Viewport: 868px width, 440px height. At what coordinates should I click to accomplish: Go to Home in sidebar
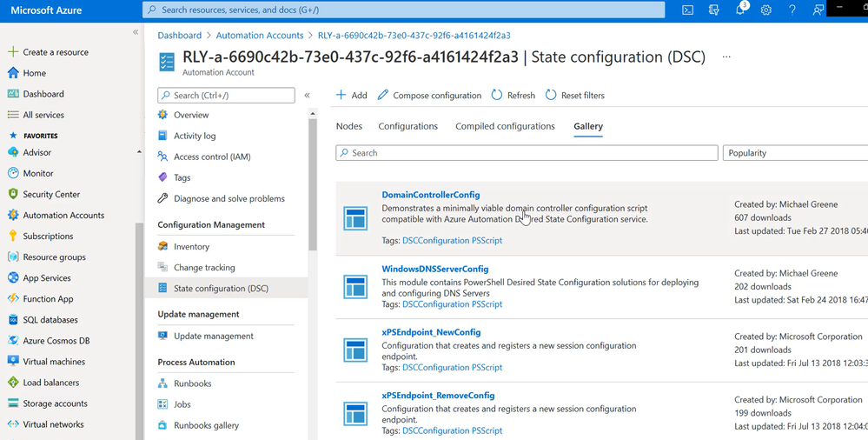[27, 73]
